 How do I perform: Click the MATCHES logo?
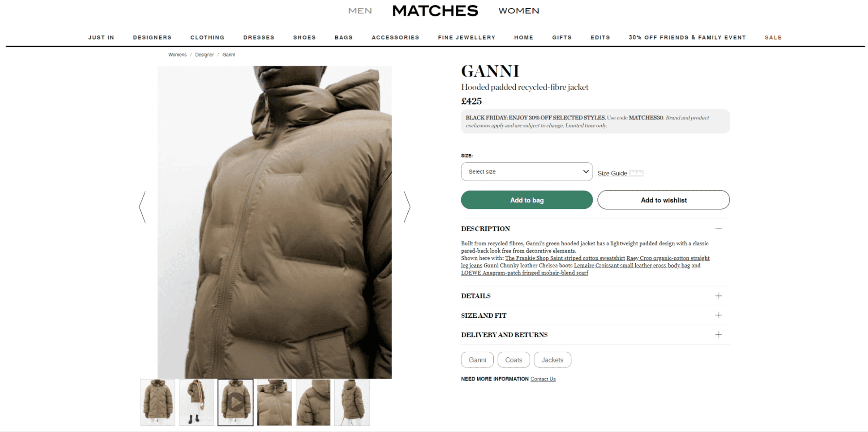click(x=435, y=11)
